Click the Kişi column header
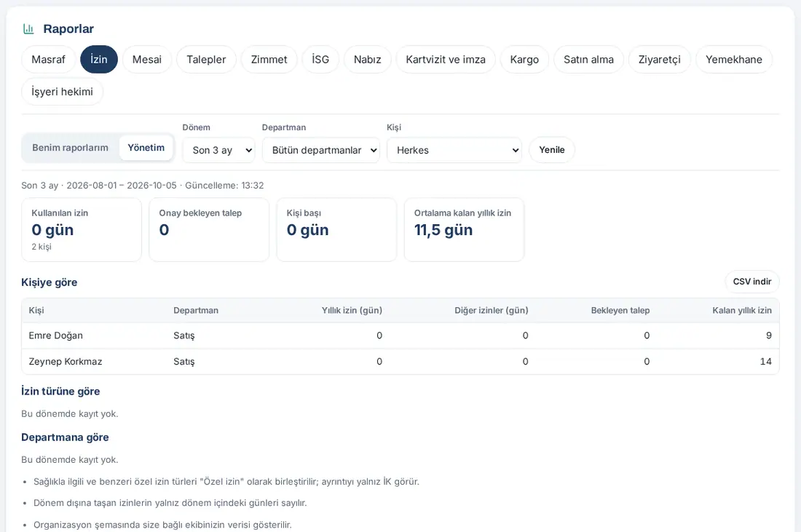Image resolution: width=801 pixels, height=532 pixels. pos(36,311)
